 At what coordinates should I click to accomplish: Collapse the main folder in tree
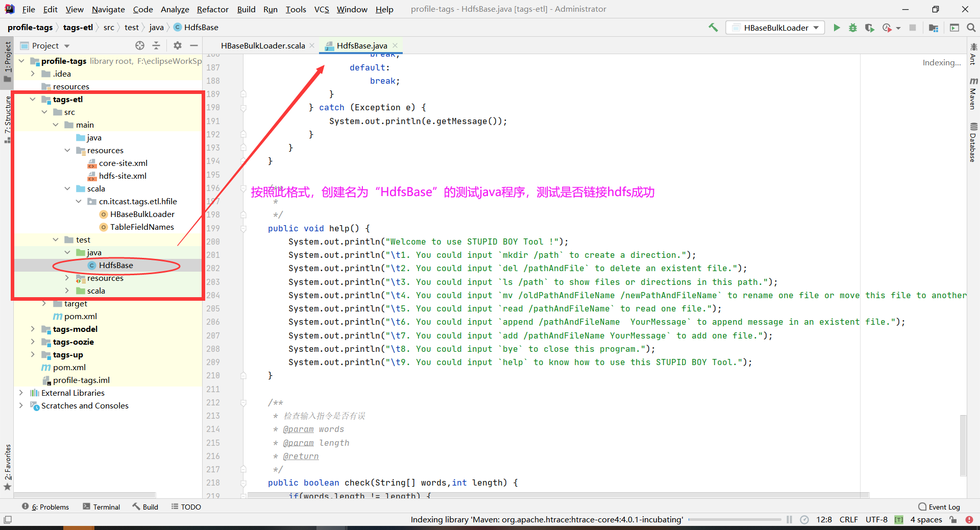56,125
